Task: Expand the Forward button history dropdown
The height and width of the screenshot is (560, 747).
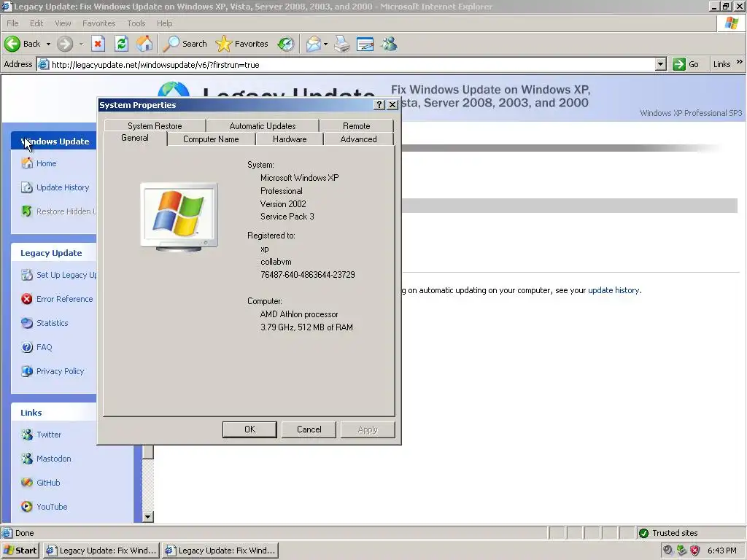Action: pos(81,44)
